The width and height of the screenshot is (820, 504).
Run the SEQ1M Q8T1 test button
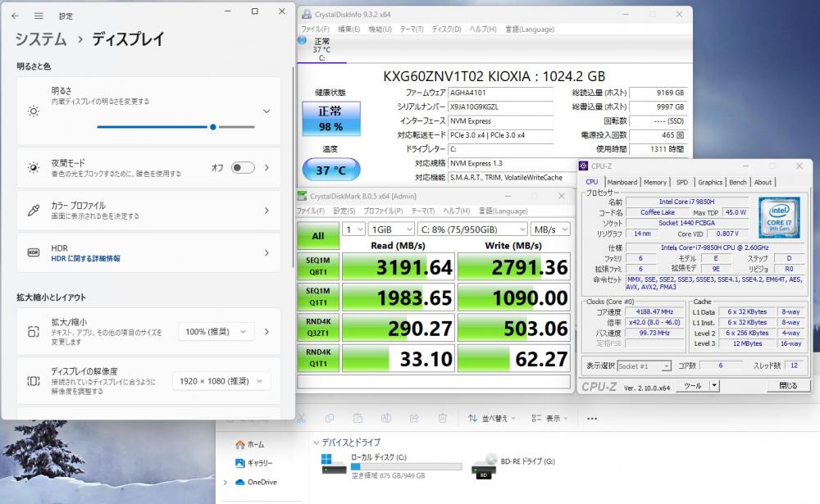(x=318, y=266)
